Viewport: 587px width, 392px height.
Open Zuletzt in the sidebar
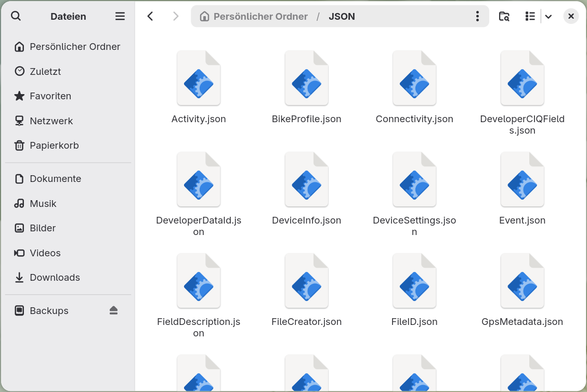[68, 72]
